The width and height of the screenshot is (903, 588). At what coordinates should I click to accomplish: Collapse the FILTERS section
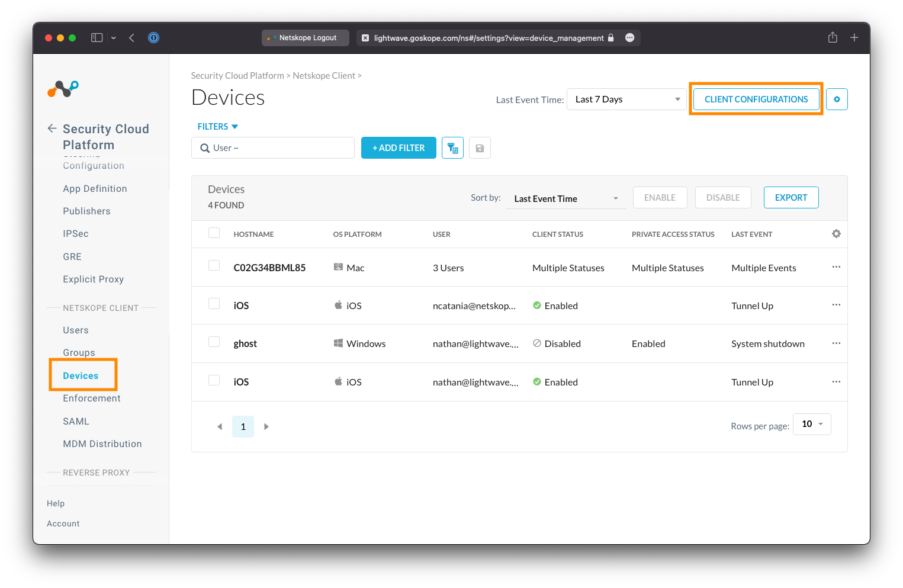(x=217, y=126)
